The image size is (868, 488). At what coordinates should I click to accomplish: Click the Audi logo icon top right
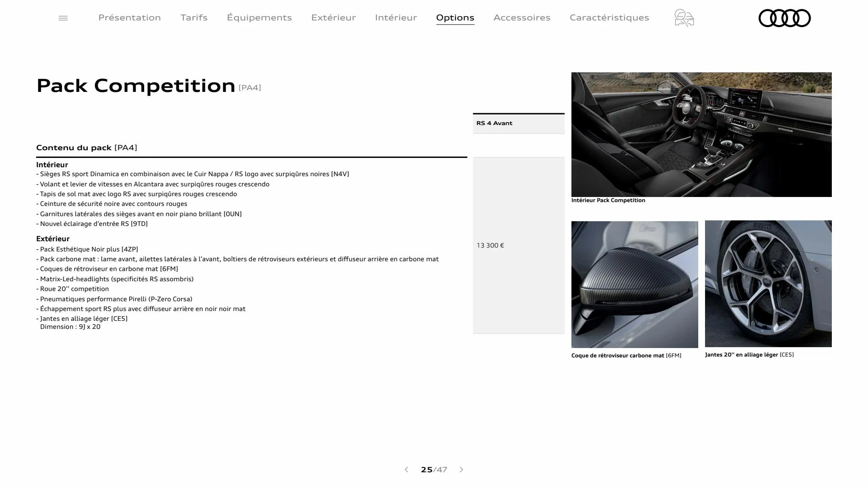785,18
